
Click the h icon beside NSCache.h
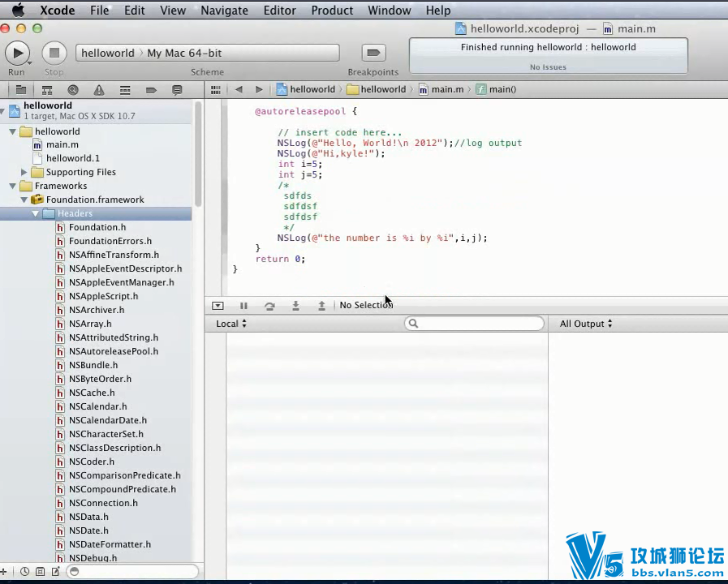point(60,393)
